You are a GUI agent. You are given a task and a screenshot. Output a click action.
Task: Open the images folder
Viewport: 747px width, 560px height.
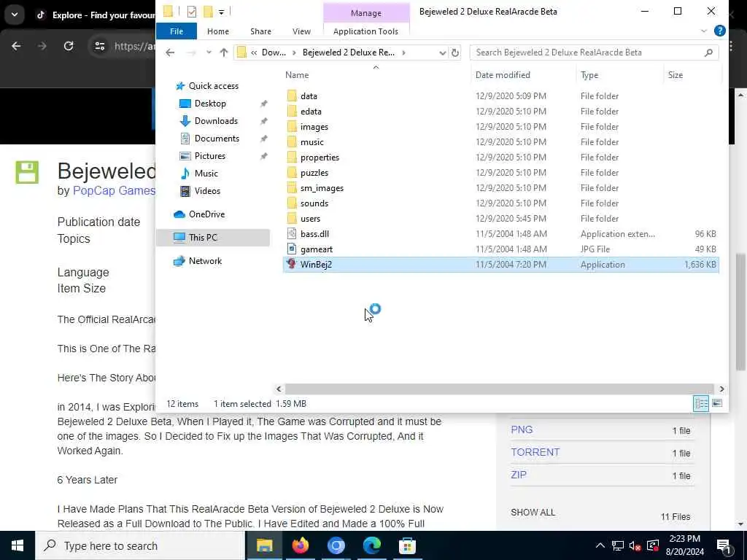[314, 127]
